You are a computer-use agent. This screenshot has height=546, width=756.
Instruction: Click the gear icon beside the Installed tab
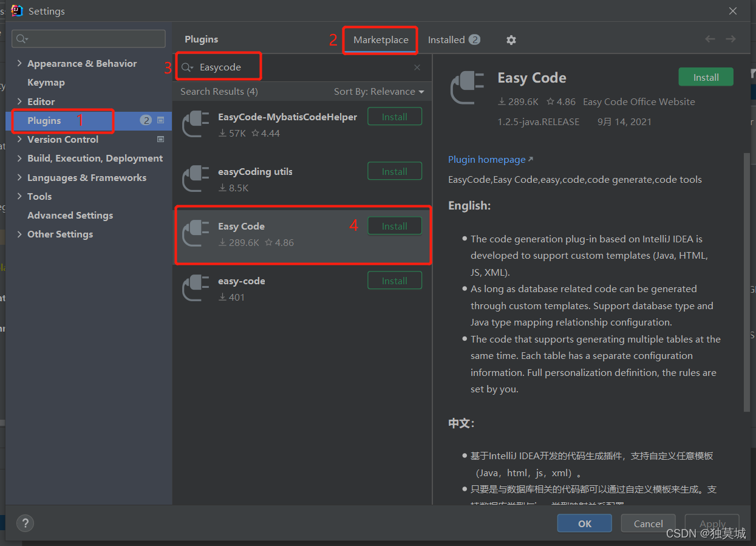click(511, 40)
